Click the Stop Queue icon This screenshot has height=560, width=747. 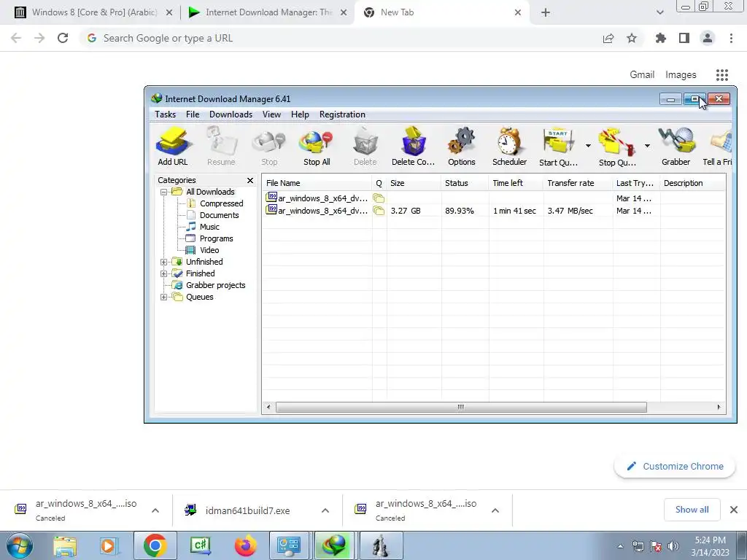pos(617,147)
